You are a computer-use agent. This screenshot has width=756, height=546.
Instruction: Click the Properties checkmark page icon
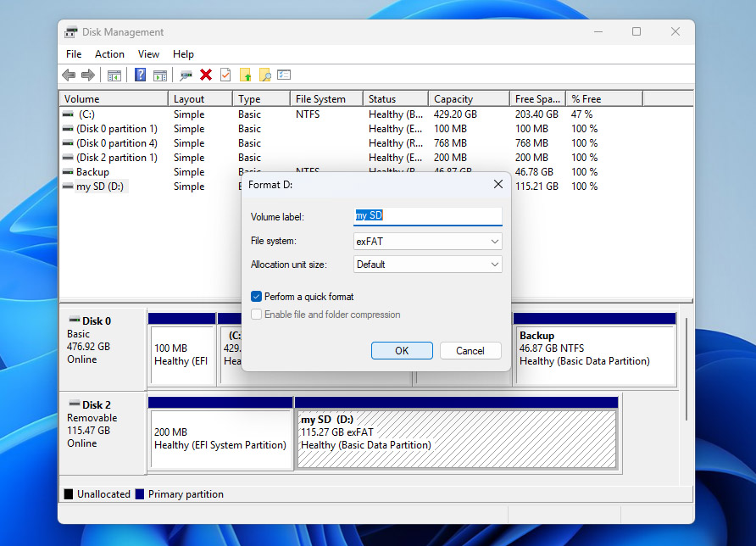click(x=225, y=75)
